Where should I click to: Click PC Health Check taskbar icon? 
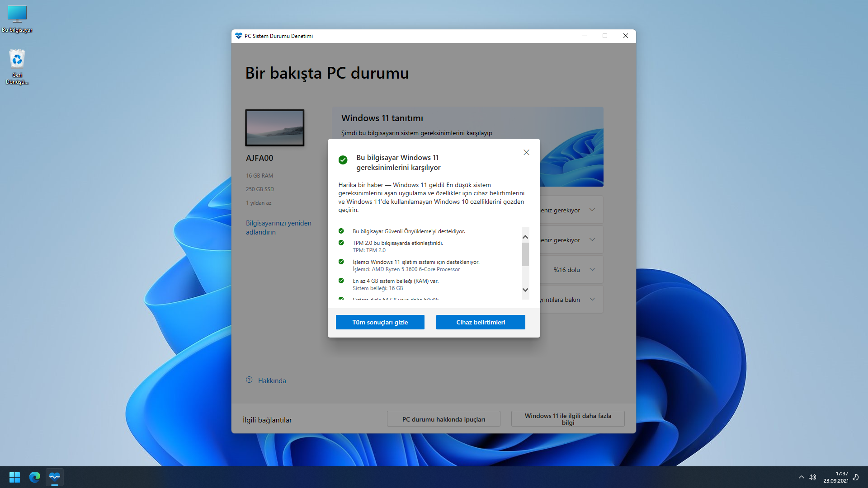[55, 477]
